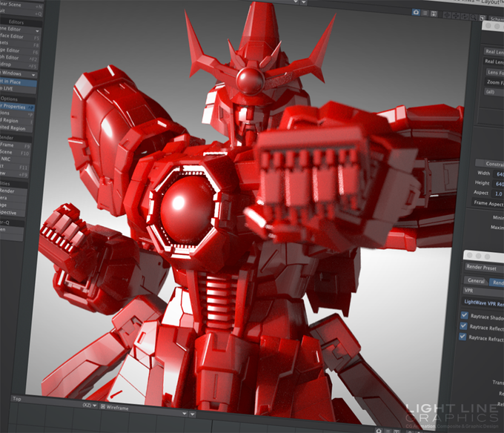The image size is (504, 433).
Task: Click the Presets button
Action: click(19, 44)
